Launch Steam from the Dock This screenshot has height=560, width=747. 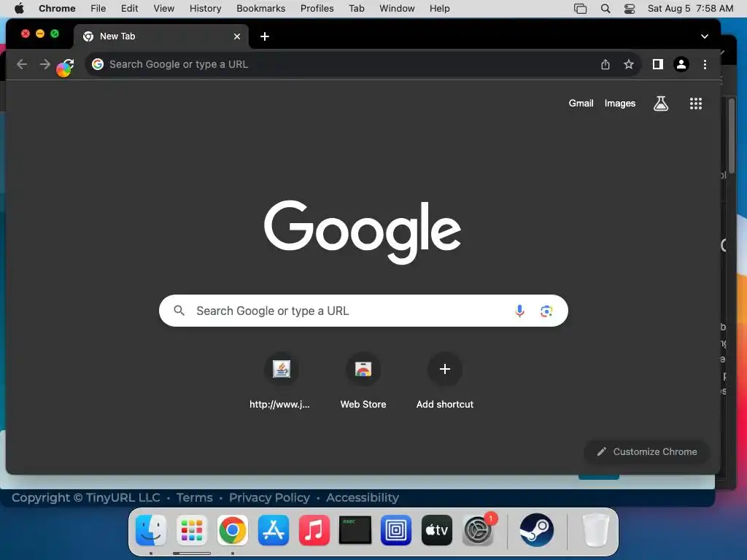coord(536,530)
